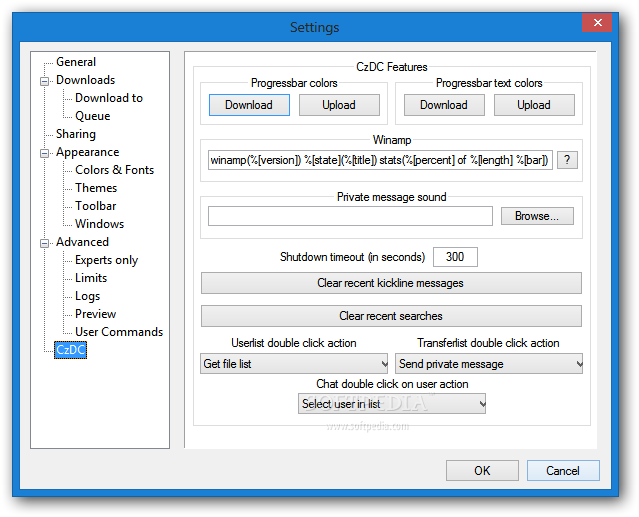The height and width of the screenshot is (517, 639).
Task: Open the Queue settings page
Action: tap(93, 116)
